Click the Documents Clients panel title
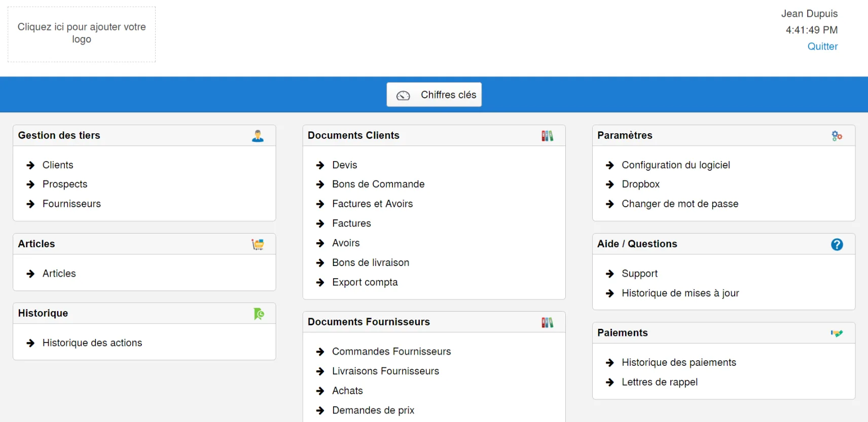Image resolution: width=868 pixels, height=422 pixels. click(x=353, y=135)
